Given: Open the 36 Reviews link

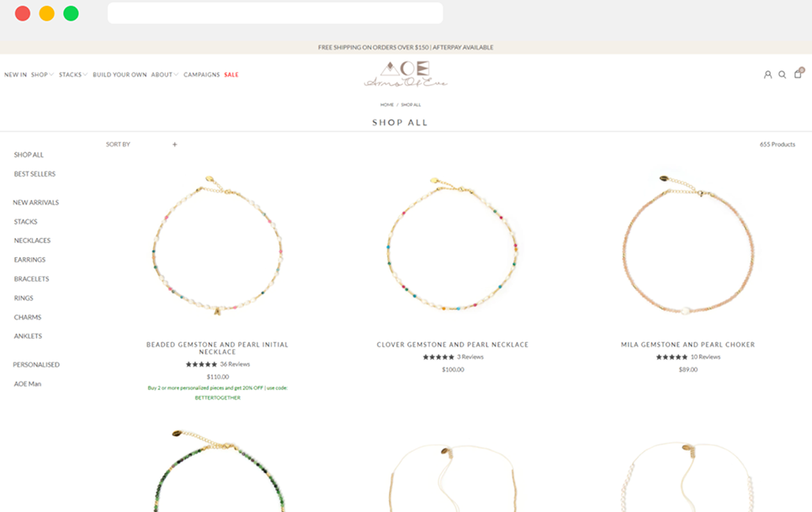Looking at the screenshot, I should [235, 364].
